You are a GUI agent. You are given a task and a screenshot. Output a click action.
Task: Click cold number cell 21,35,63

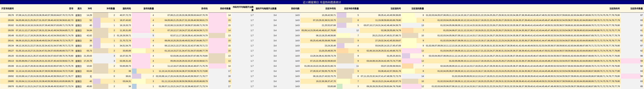(88, 56)
